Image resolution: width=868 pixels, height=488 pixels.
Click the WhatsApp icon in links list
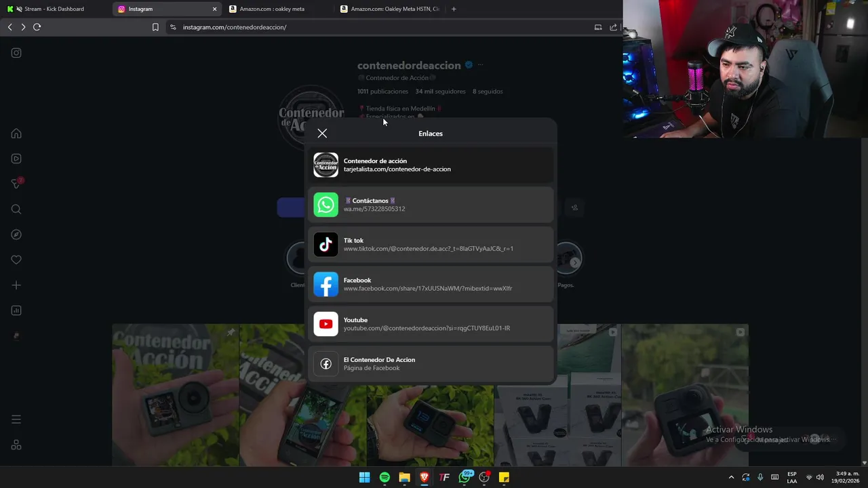(325, 205)
